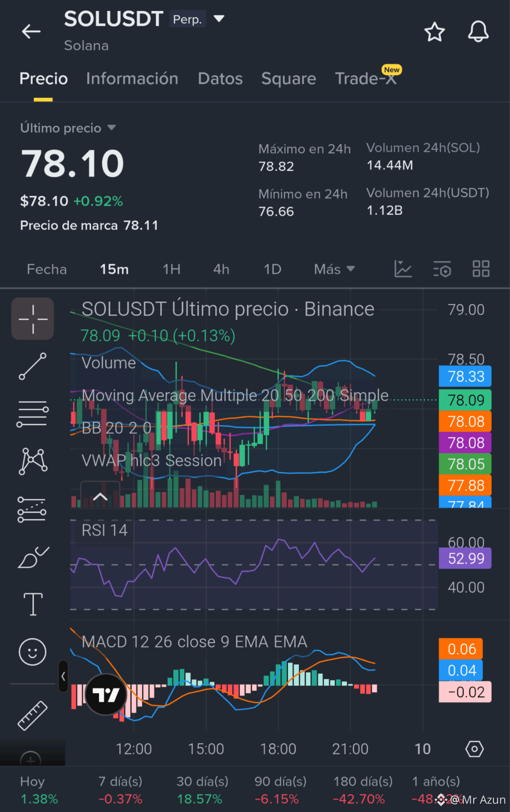Click the 30 día(s) 18.57% entry
This screenshot has width=510, height=812.
pos(202,790)
